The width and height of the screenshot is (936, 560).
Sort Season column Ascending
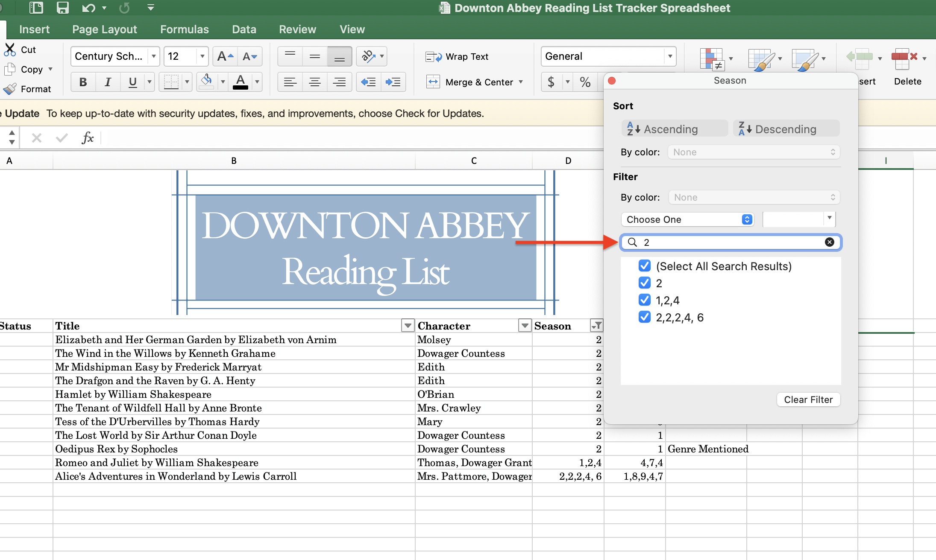[x=675, y=129]
